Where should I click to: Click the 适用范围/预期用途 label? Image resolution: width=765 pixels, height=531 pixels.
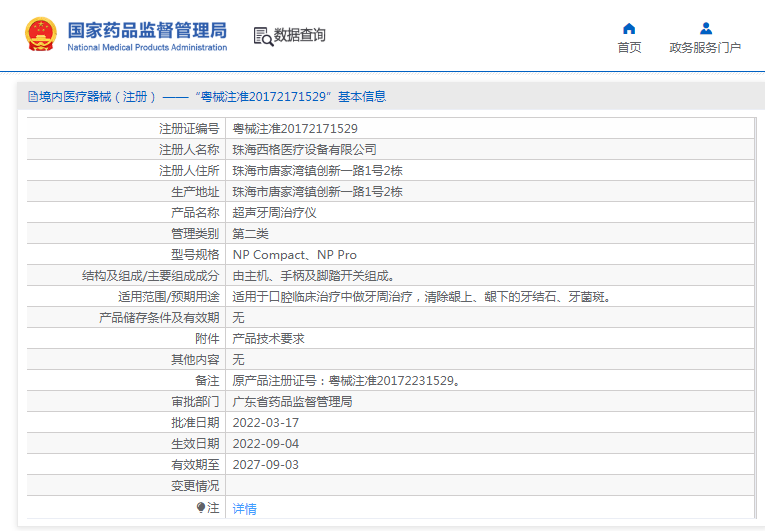pos(169,296)
